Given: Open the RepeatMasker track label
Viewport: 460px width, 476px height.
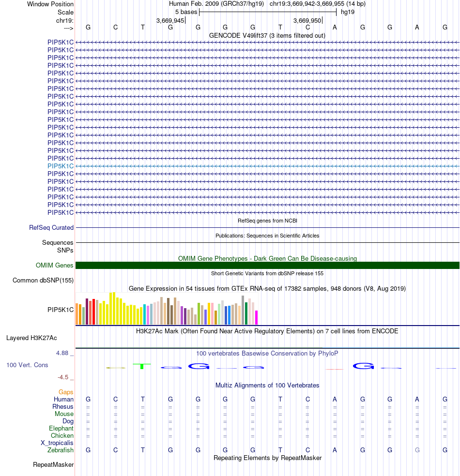Looking at the screenshot, I should (x=53, y=465).
